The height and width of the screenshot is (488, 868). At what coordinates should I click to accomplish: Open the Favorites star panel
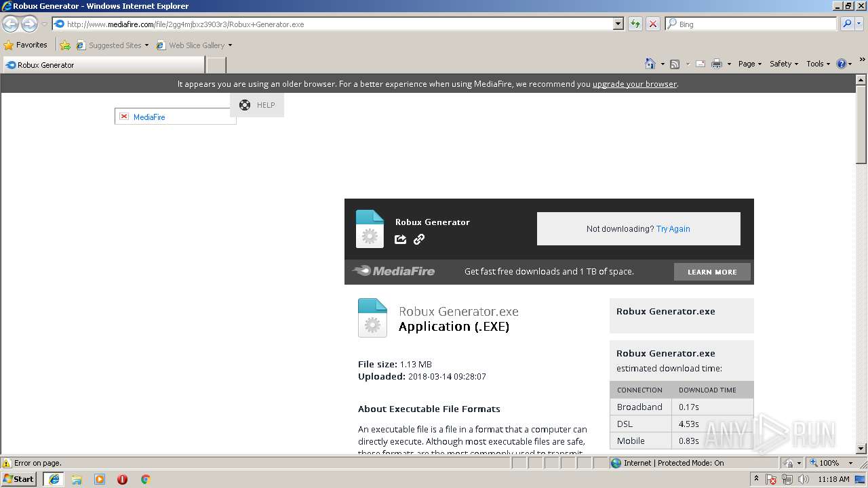pyautogui.click(x=9, y=45)
